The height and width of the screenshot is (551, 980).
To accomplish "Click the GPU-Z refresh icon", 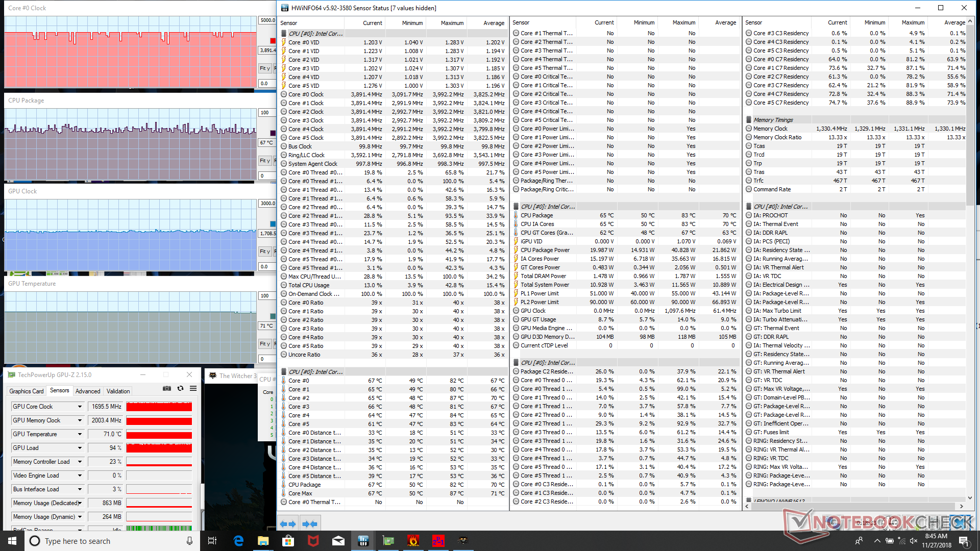I will [x=180, y=388].
